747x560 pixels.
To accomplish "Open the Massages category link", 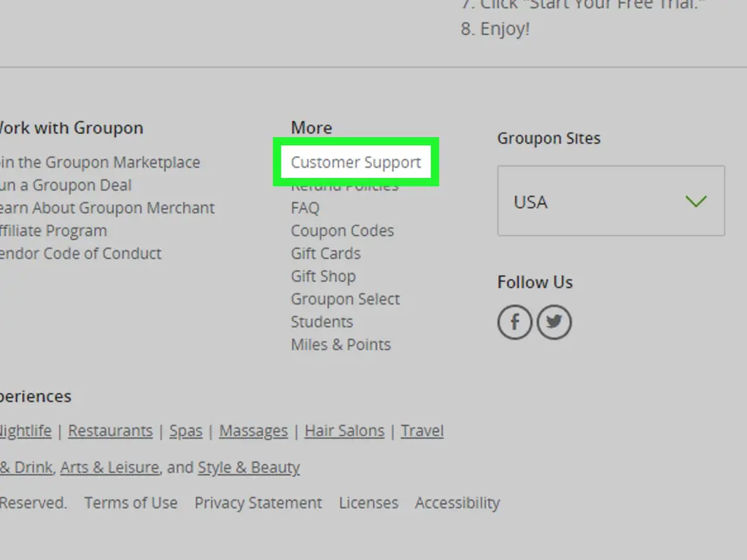I will tap(253, 431).
